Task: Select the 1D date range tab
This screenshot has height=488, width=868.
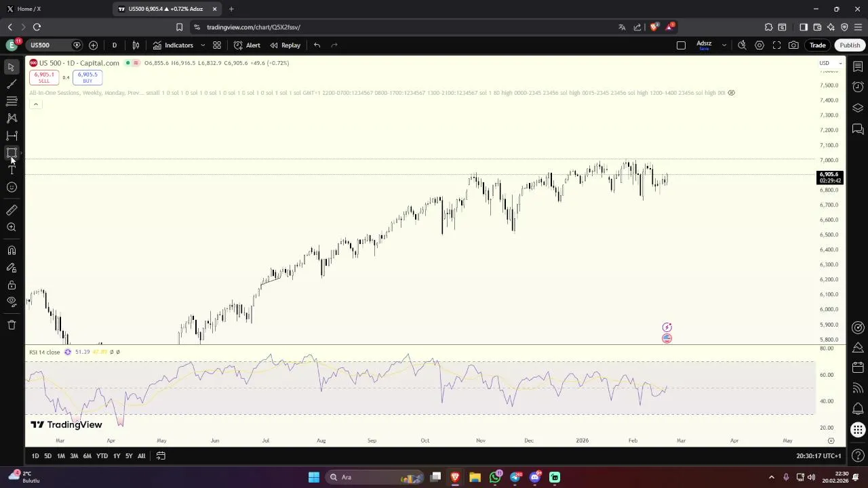Action: 35,456
